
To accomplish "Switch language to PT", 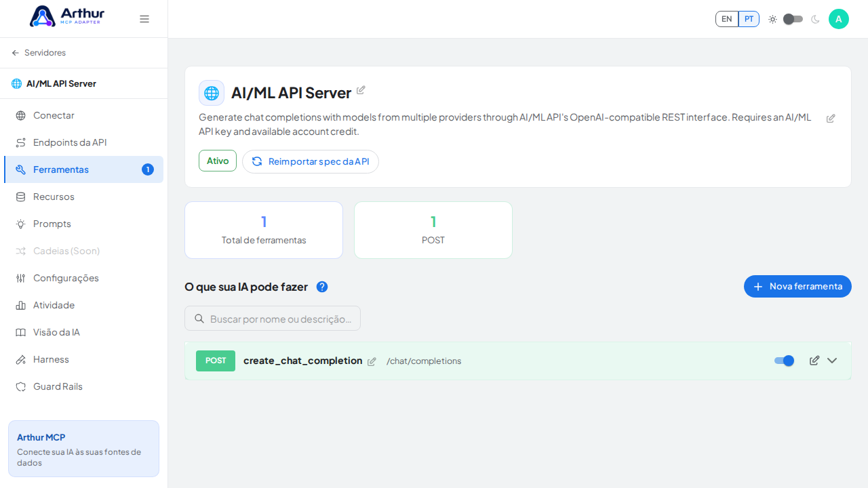I will pos(749,19).
